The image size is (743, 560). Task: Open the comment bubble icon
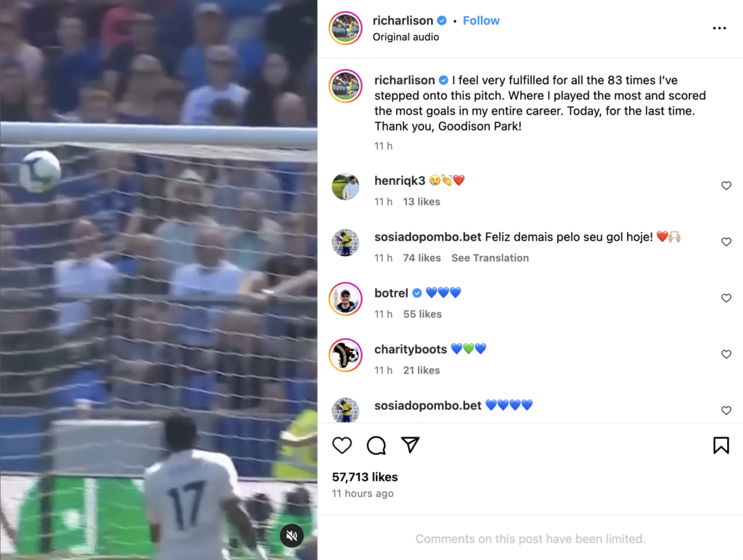[377, 445]
